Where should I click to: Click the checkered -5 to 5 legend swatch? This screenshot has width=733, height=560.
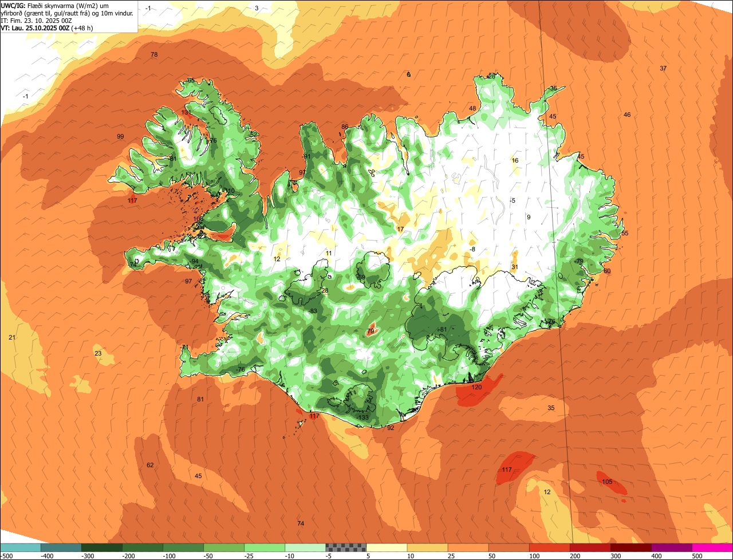(x=346, y=547)
